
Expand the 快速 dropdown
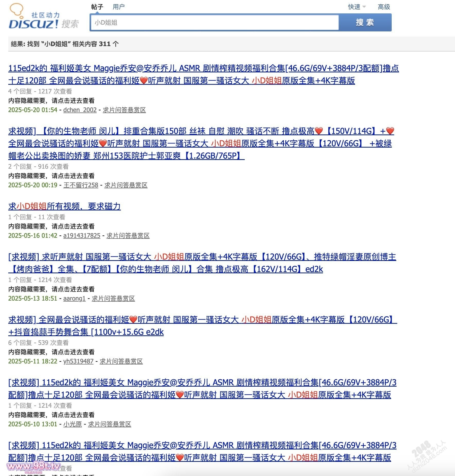357,7
